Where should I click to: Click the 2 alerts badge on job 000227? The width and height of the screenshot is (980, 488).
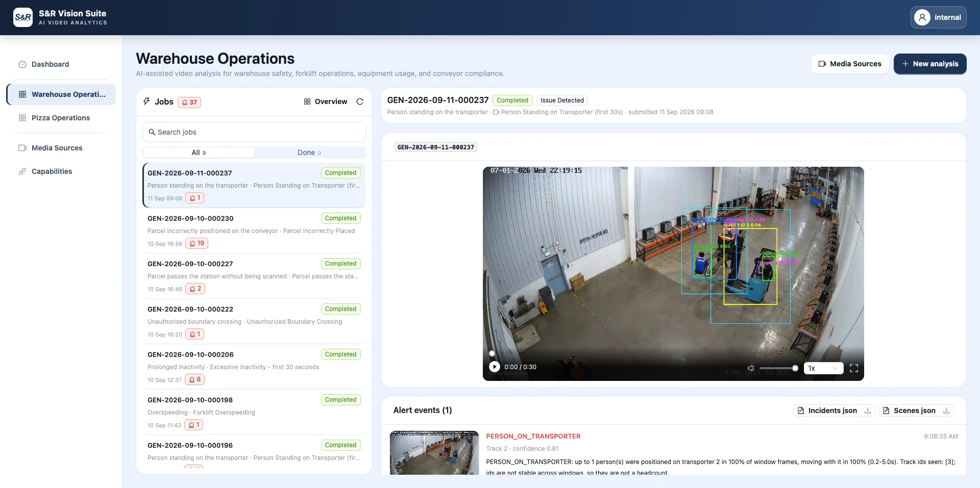[195, 289]
